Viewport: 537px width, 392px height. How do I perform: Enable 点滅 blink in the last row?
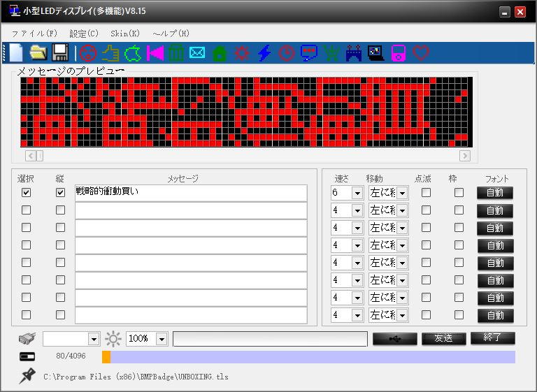point(426,314)
